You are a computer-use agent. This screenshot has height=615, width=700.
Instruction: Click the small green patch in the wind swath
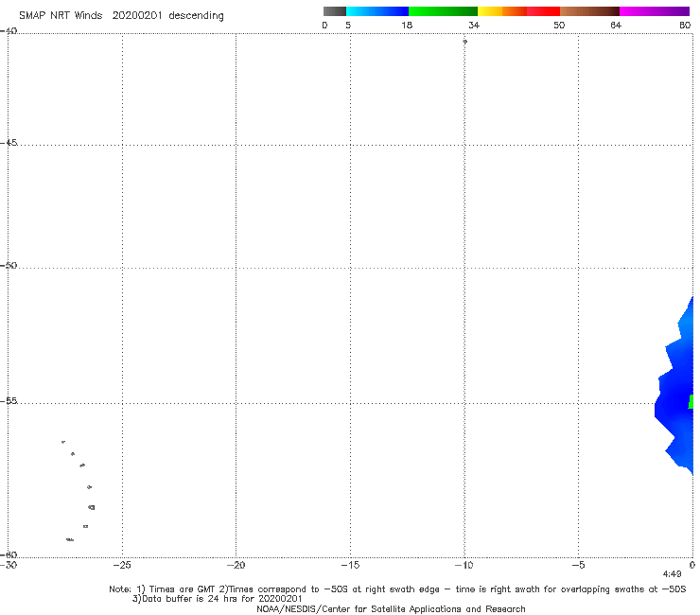pos(691,401)
